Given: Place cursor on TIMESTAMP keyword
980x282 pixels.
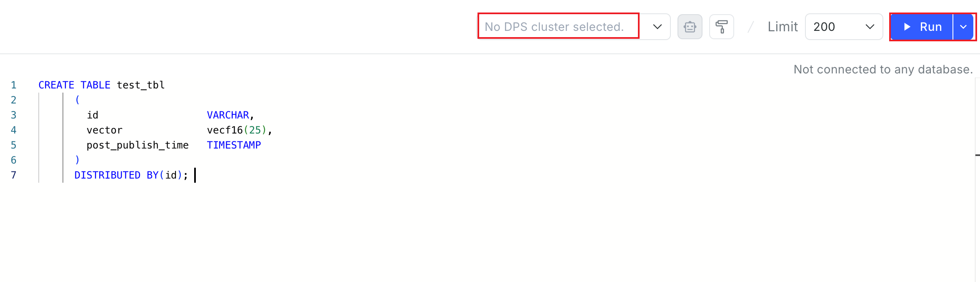Looking at the screenshot, I should pos(234,145).
